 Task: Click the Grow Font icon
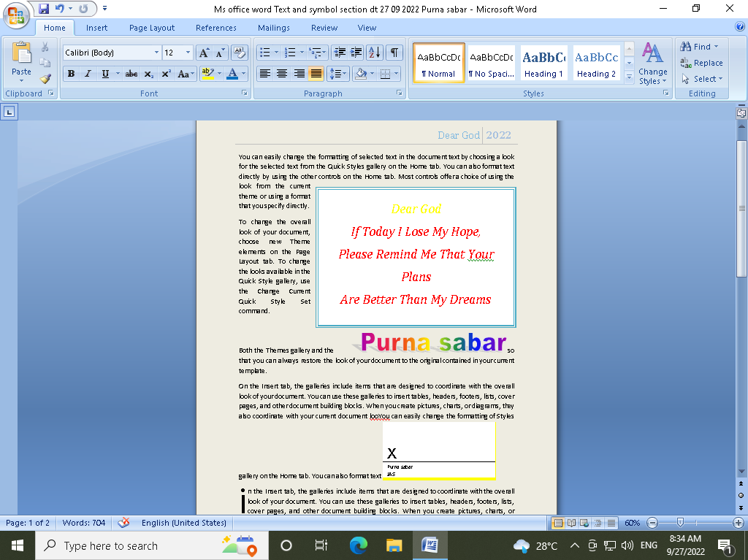(x=204, y=53)
